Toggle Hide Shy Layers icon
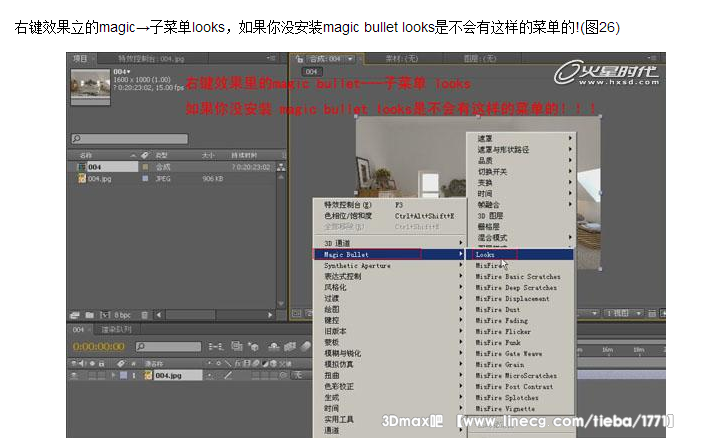Viewport: 703px width, 438px height. point(273,346)
